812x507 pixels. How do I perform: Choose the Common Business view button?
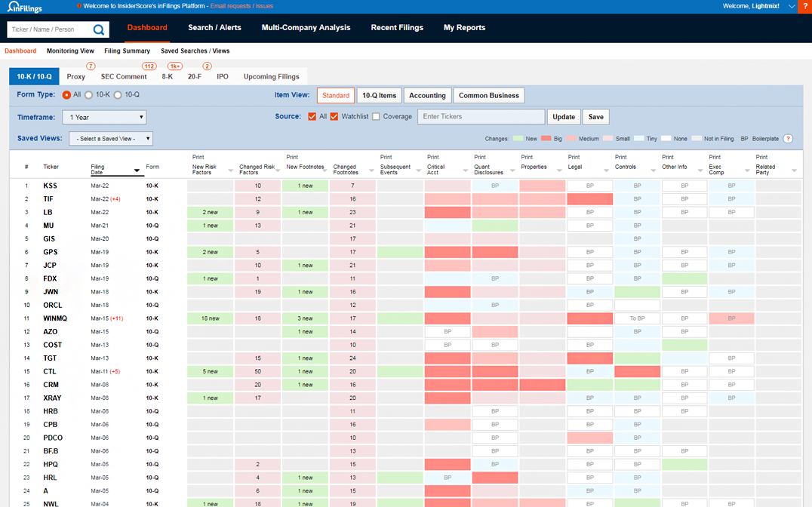coord(489,95)
